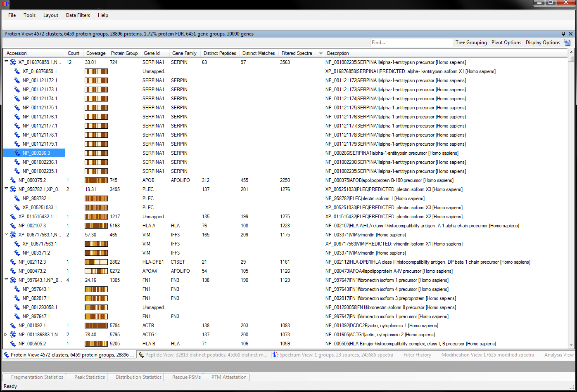Click cluster icon of NP_958782.1,XP_0... row

coord(13,189)
